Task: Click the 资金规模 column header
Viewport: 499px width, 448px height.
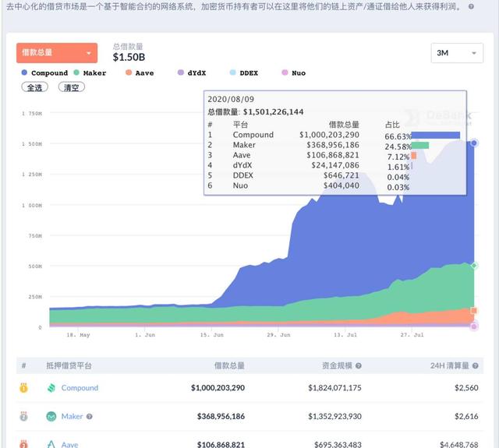Action: pos(337,365)
